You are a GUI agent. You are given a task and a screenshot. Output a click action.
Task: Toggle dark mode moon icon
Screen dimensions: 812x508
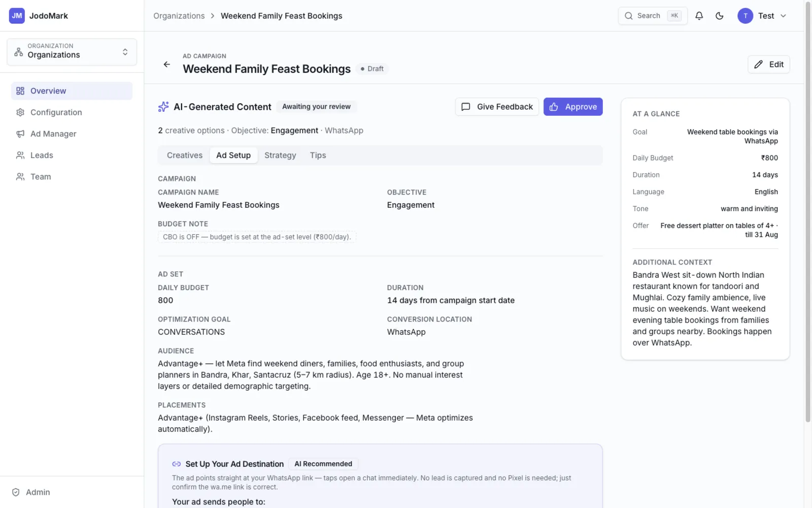tap(719, 16)
